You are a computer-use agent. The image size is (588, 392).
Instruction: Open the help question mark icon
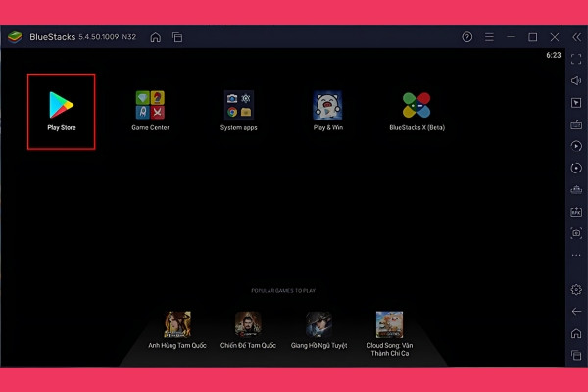click(x=466, y=37)
